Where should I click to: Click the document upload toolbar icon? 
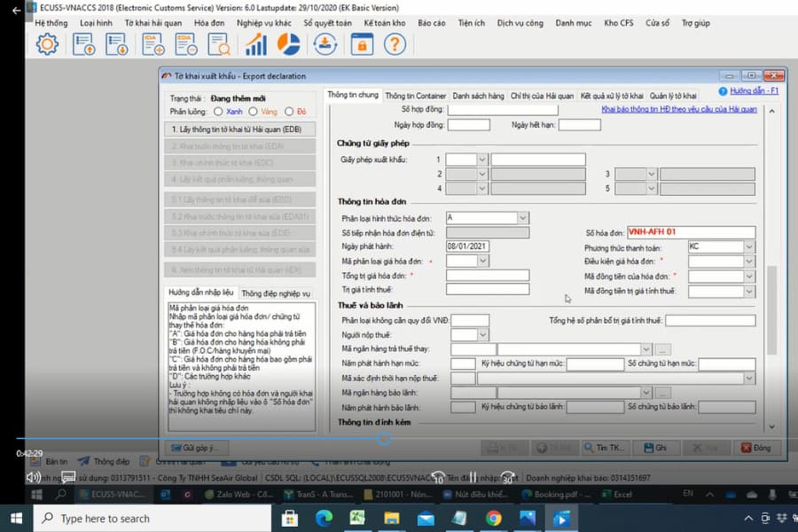pos(83,44)
